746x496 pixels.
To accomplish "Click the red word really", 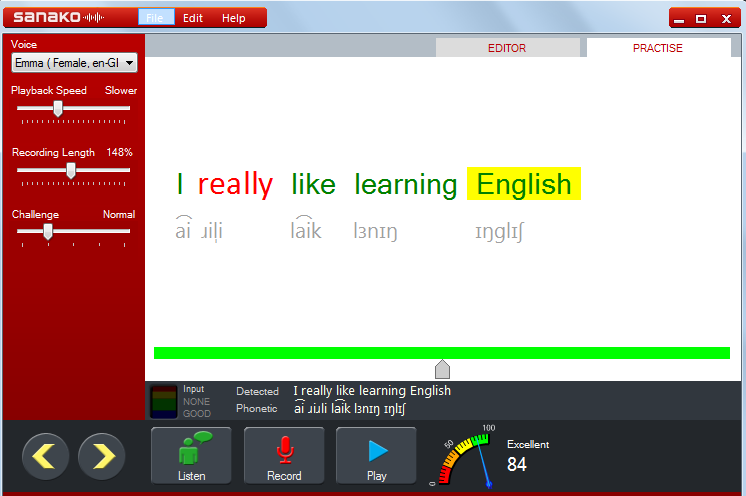I will (x=235, y=184).
